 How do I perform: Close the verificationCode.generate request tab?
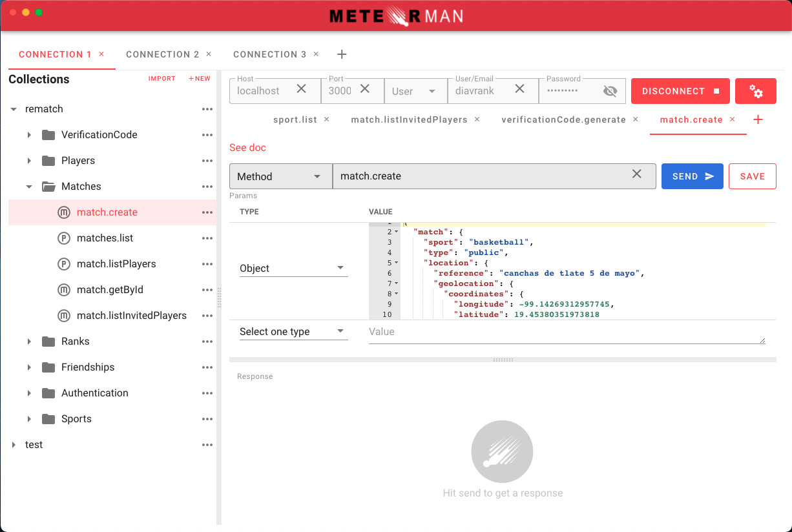[636, 119]
